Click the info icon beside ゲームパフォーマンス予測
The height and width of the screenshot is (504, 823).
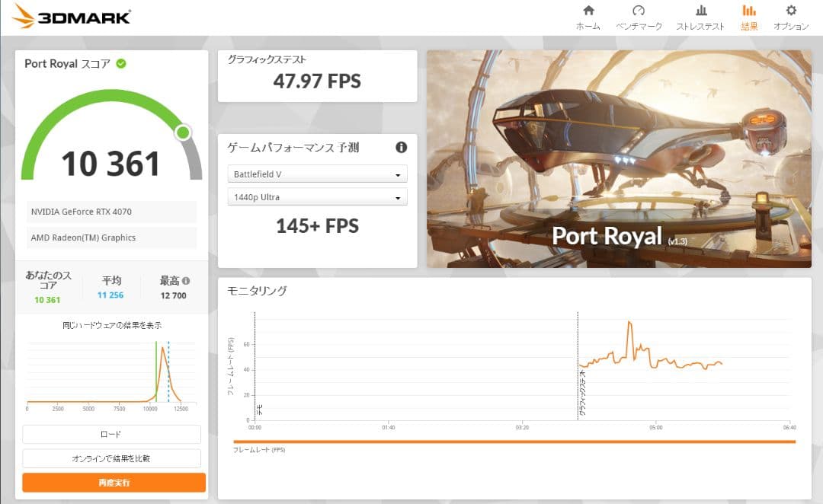click(402, 148)
